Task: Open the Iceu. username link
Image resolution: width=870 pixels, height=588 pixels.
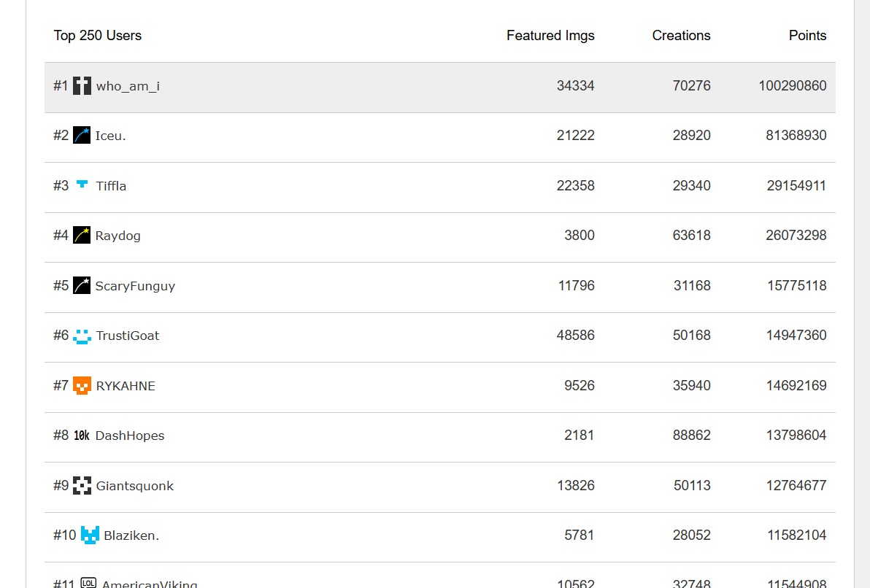Action: point(110,136)
